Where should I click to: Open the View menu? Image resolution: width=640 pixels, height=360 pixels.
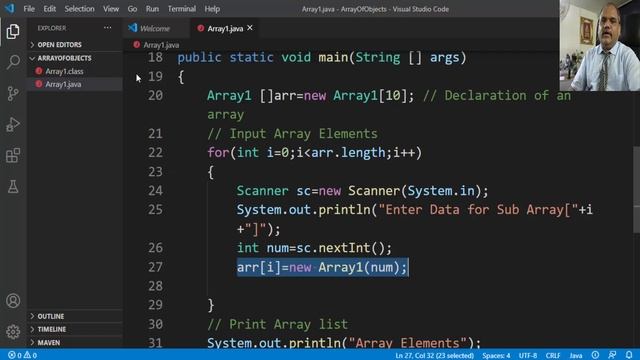(x=111, y=9)
